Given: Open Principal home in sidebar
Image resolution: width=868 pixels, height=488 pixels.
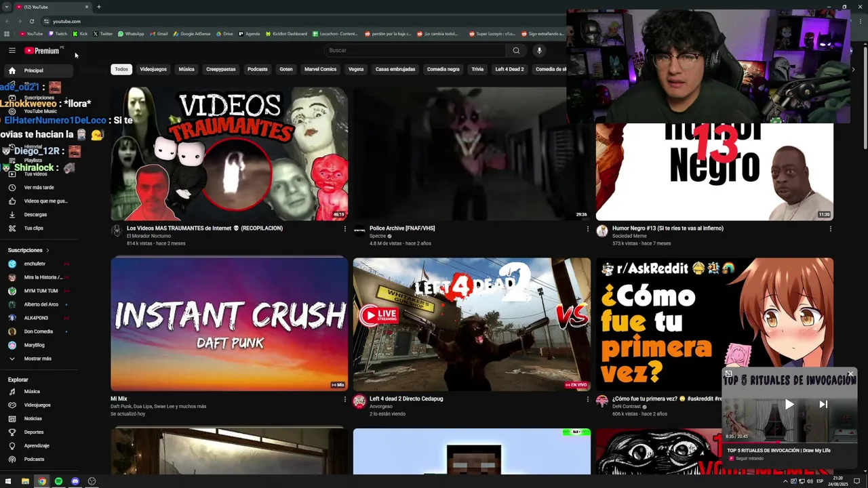Looking at the screenshot, I should (39, 70).
